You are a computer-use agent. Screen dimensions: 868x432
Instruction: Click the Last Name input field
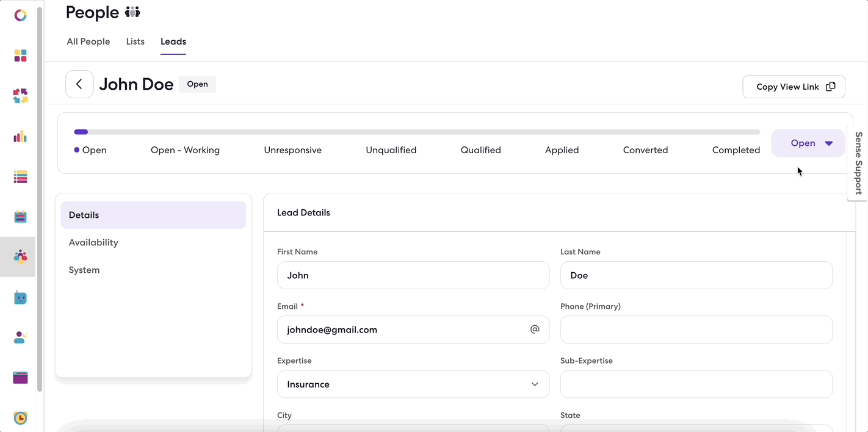pyautogui.click(x=696, y=275)
